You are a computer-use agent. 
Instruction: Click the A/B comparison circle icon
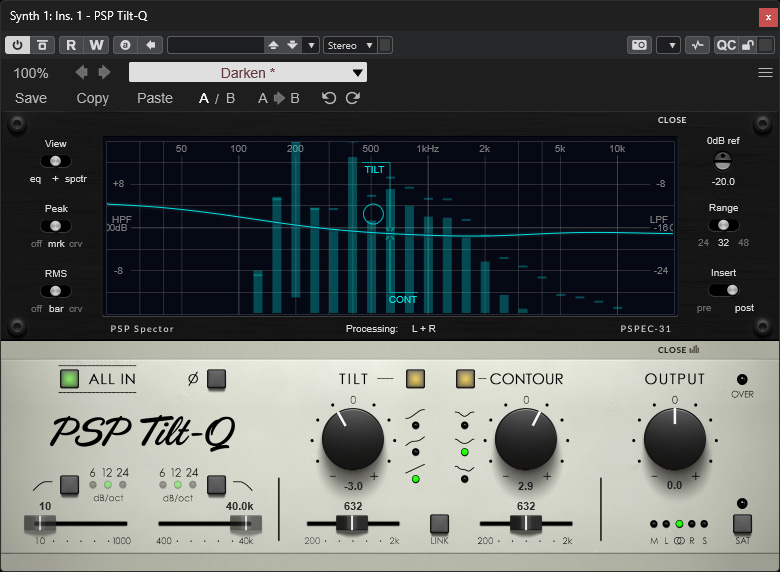(x=125, y=45)
